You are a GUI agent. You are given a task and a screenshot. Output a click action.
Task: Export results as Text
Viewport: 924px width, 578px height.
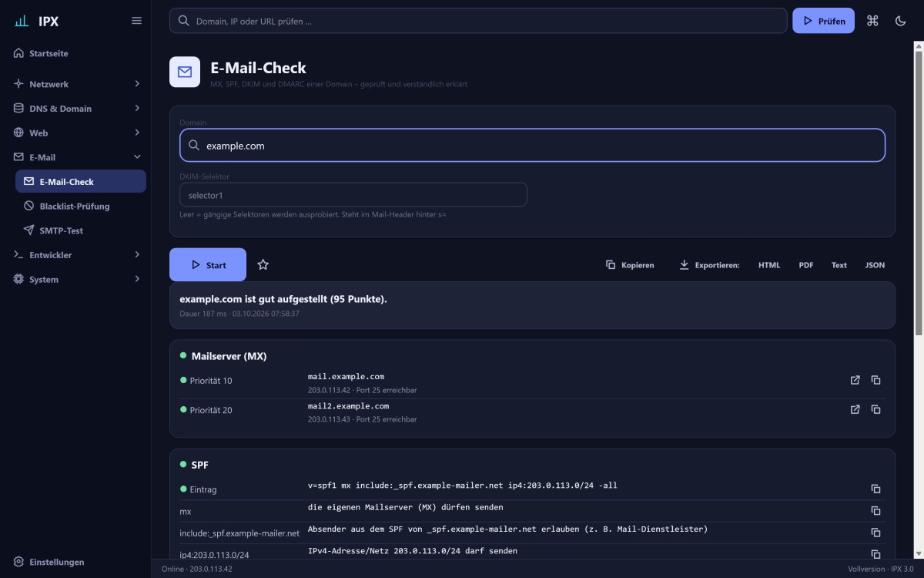coord(839,265)
